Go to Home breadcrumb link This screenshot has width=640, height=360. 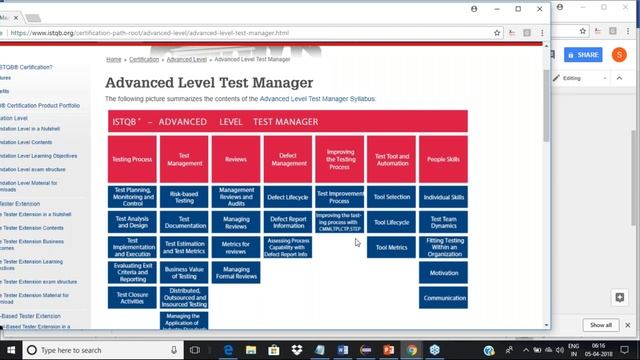113,59
